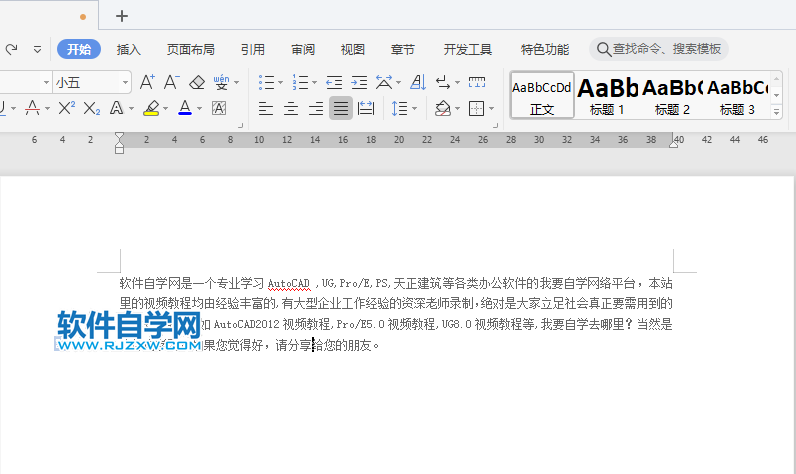796x474 pixels.
Task: Apply the 标题 1 style
Action: pyautogui.click(x=607, y=95)
